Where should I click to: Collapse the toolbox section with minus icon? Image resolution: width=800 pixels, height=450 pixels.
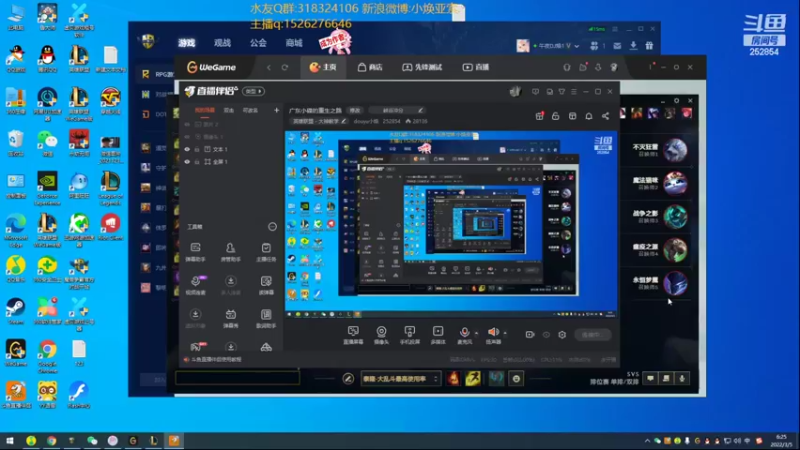tap(272, 227)
